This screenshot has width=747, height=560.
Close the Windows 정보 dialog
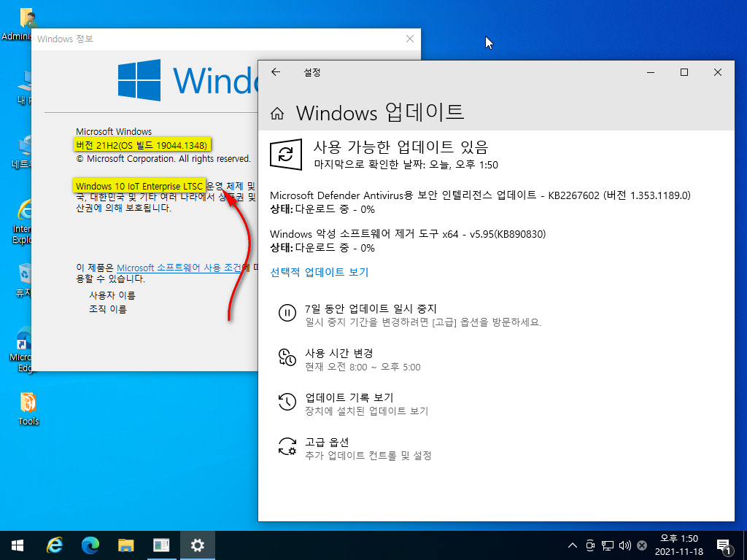[x=410, y=39]
